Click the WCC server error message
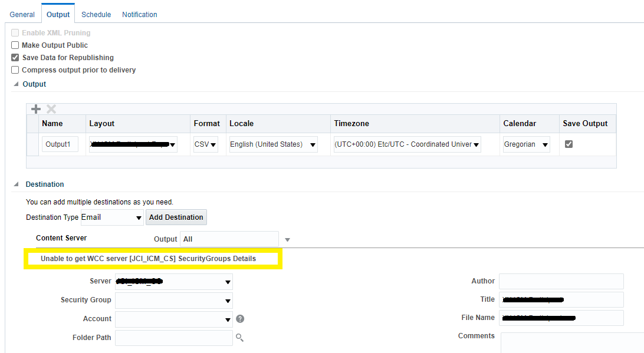This screenshot has height=353, width=644. coord(148,259)
